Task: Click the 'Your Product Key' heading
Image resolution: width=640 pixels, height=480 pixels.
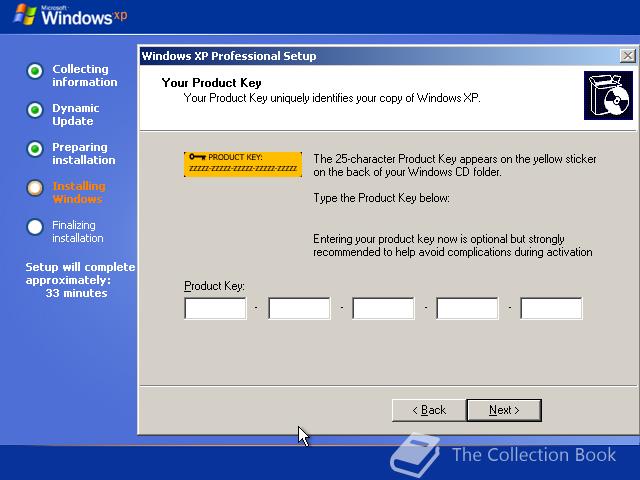Action: [x=211, y=83]
